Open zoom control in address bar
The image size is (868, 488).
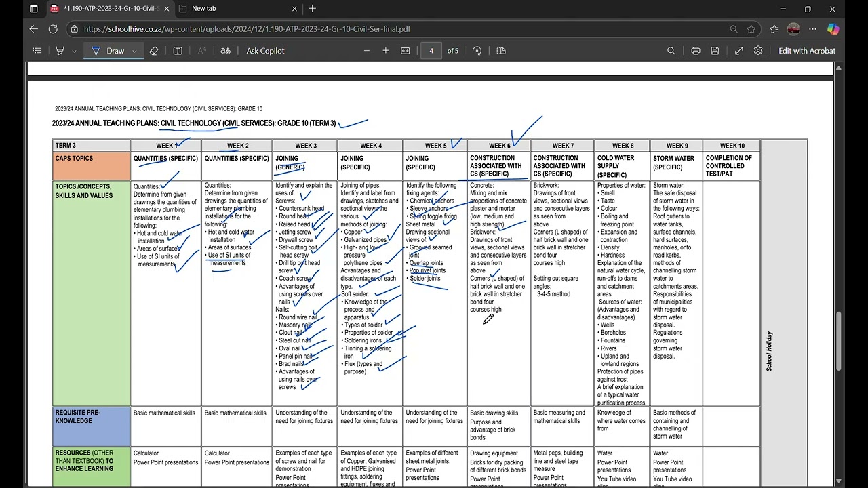pyautogui.click(x=734, y=29)
